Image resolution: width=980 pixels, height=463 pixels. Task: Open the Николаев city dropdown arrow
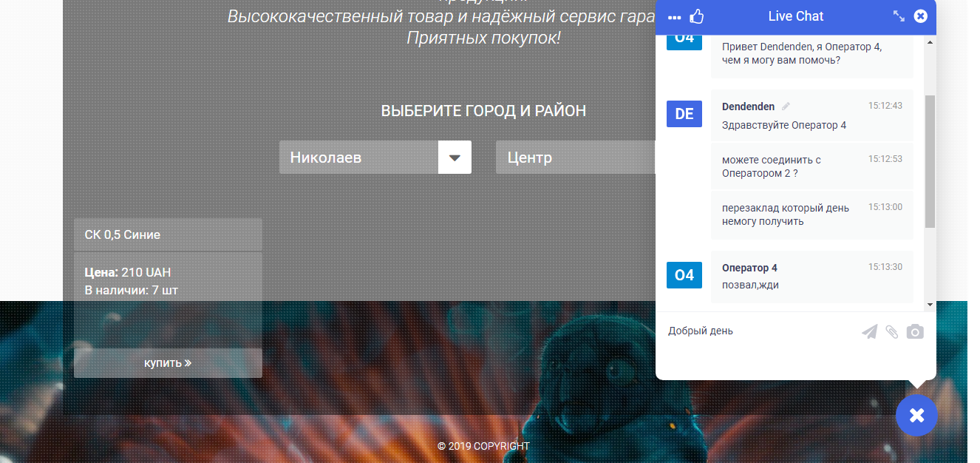[x=455, y=158]
